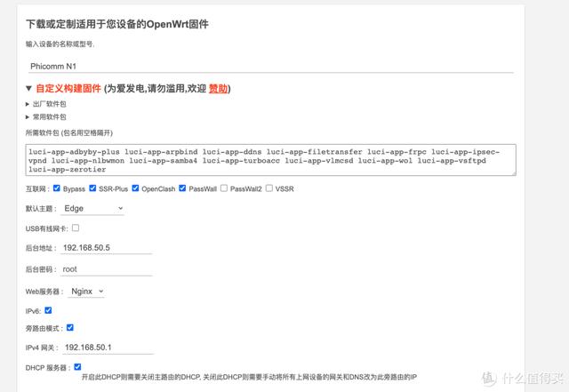Click the device name field showing Phicomm N1

[270, 67]
